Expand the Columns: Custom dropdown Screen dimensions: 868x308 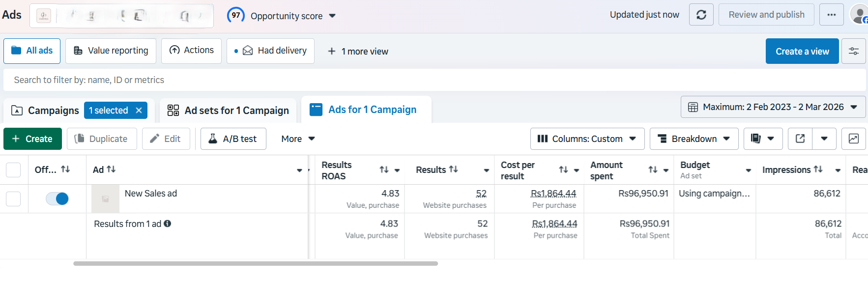[x=587, y=139]
